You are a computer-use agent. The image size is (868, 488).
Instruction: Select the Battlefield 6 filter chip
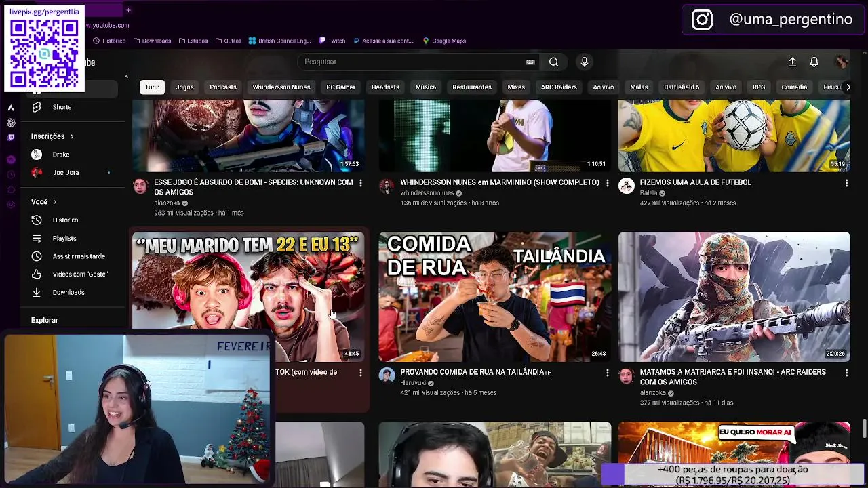click(x=682, y=87)
